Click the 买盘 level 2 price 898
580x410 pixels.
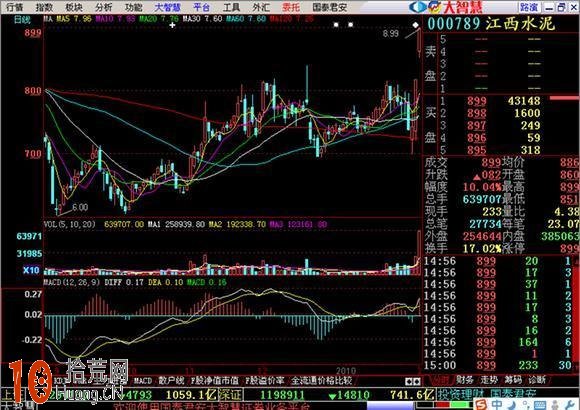click(x=477, y=113)
